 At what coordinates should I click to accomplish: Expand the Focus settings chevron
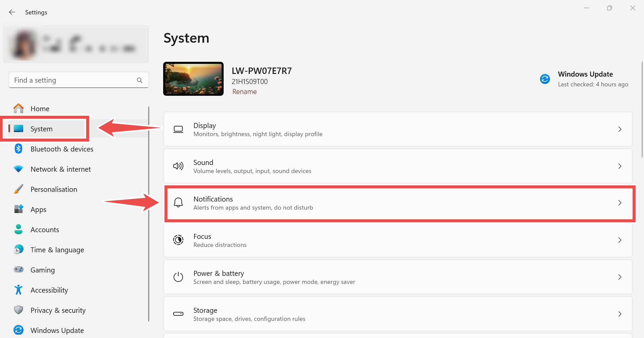point(620,240)
